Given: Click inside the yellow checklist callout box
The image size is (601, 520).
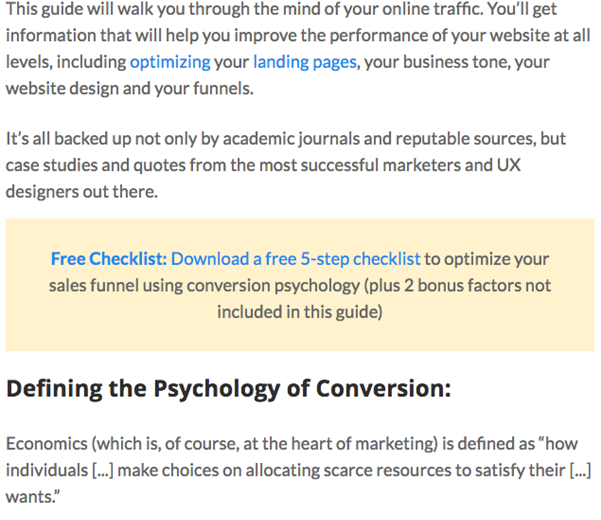Looking at the screenshot, I should (300, 285).
